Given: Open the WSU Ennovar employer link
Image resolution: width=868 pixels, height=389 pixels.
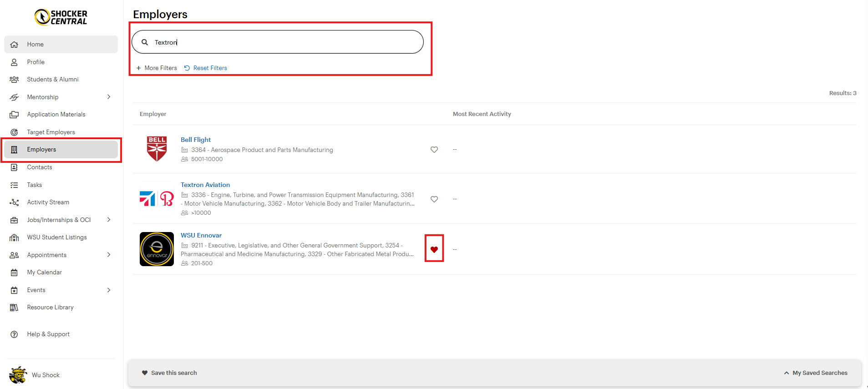Looking at the screenshot, I should [x=201, y=235].
